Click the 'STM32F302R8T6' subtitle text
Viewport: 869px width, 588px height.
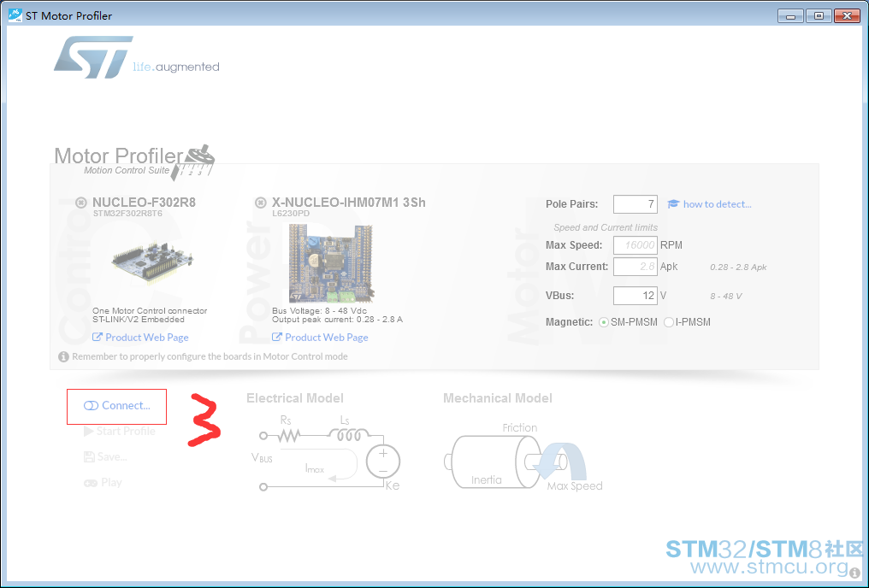pyautogui.click(x=127, y=213)
